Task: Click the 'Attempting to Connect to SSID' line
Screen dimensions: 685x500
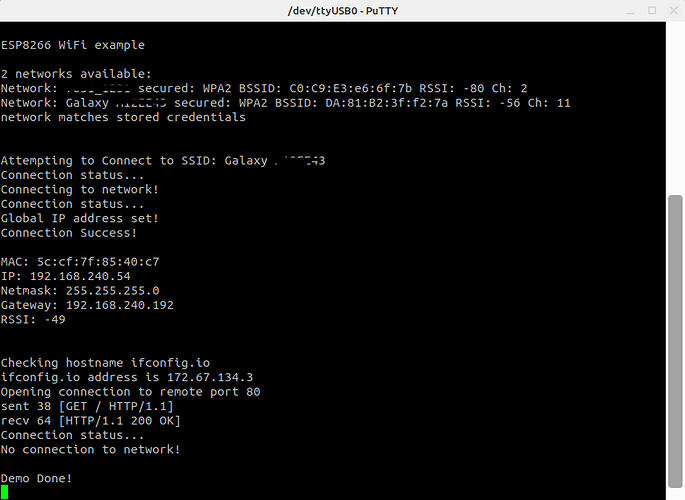Action: pyautogui.click(x=163, y=161)
